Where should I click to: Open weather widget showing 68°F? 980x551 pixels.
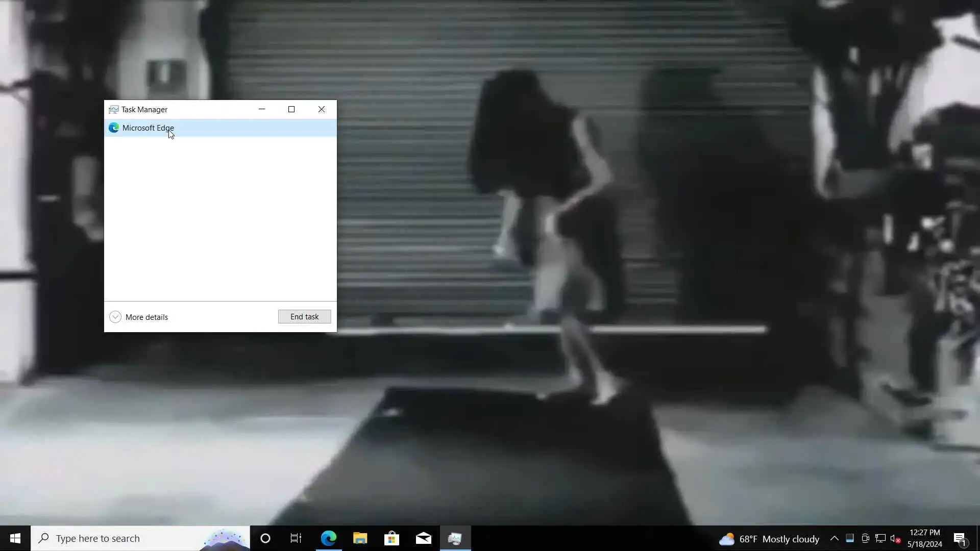pyautogui.click(x=769, y=539)
